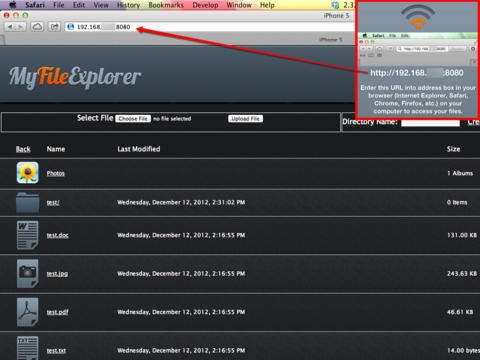Click the '243.63 KB' size text
The image size is (480, 360).
coord(462,273)
